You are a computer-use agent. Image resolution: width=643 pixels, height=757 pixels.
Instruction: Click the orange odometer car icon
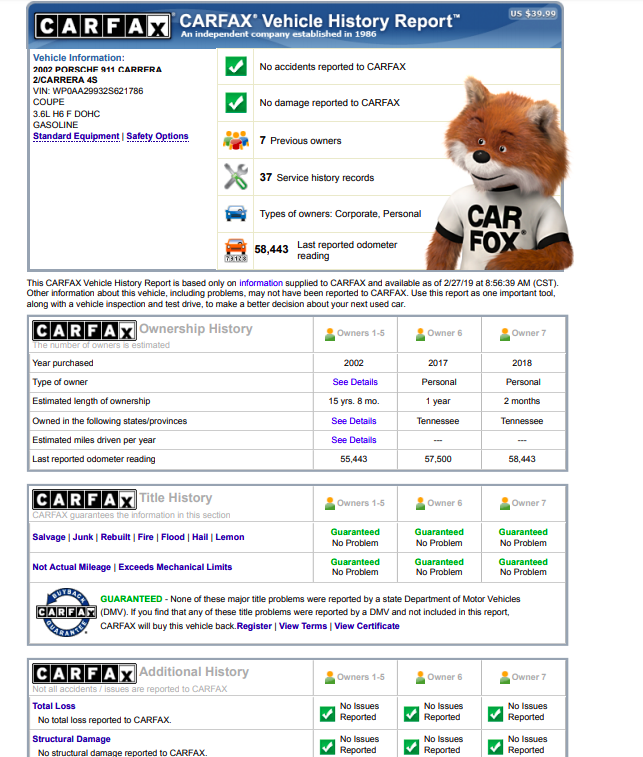pyautogui.click(x=236, y=250)
